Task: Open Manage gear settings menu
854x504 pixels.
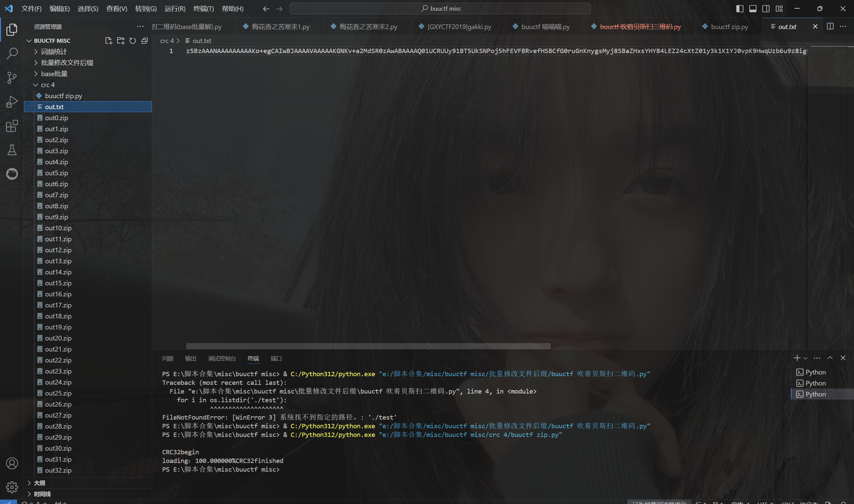Action: (12, 487)
